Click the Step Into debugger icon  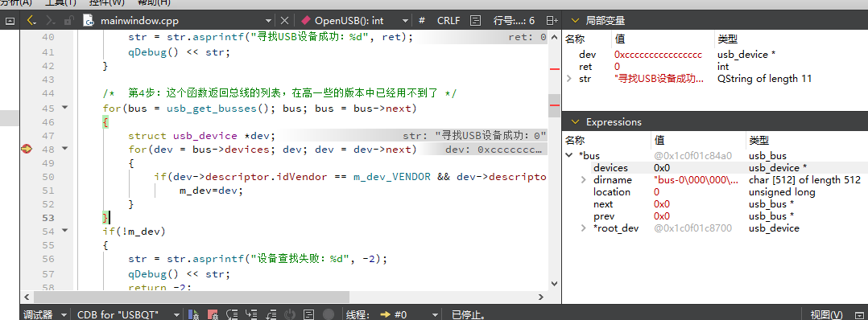coord(251,314)
